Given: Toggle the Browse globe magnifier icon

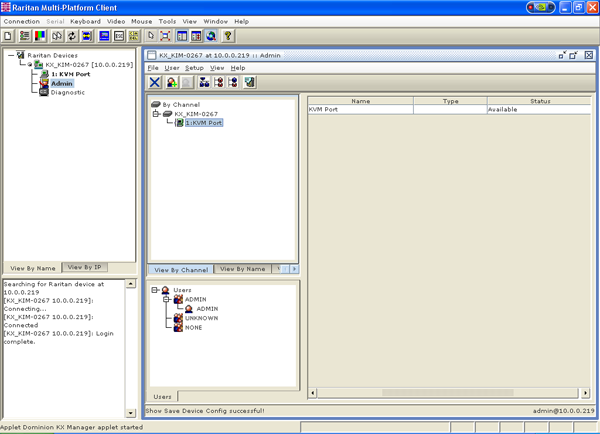Looking at the screenshot, I should point(211,36).
